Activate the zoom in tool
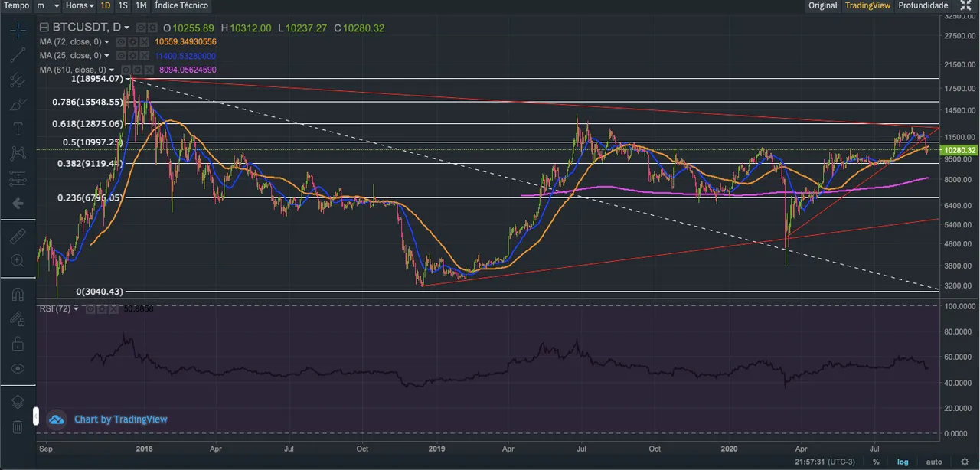The width and height of the screenshot is (980, 470). point(18,261)
